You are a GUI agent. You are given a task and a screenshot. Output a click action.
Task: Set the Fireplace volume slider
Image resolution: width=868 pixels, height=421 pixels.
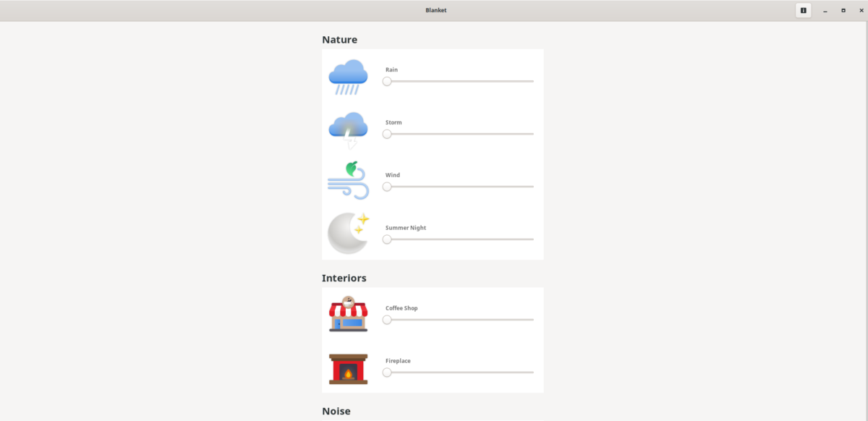pos(458,373)
